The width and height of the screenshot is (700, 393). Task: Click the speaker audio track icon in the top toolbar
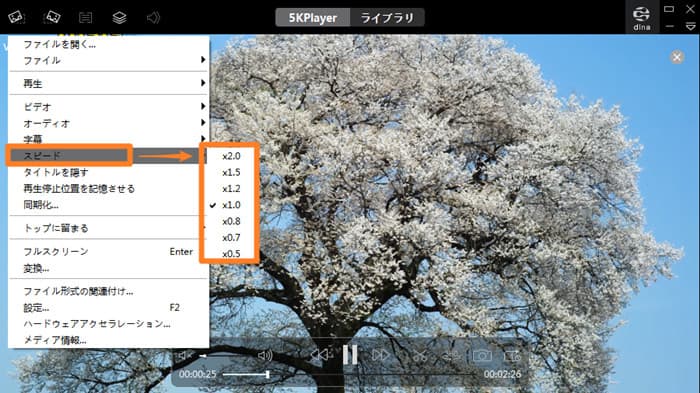tap(153, 18)
